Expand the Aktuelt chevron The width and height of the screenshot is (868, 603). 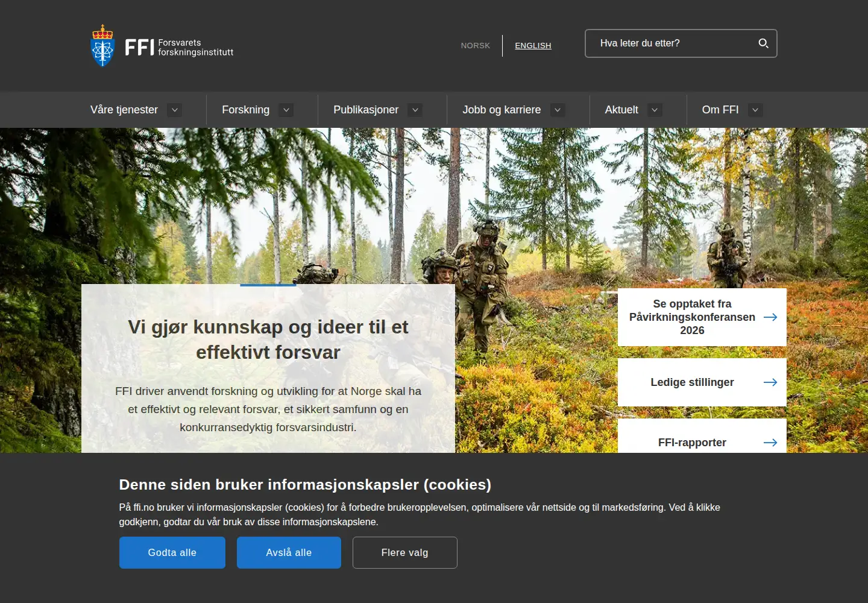click(655, 110)
